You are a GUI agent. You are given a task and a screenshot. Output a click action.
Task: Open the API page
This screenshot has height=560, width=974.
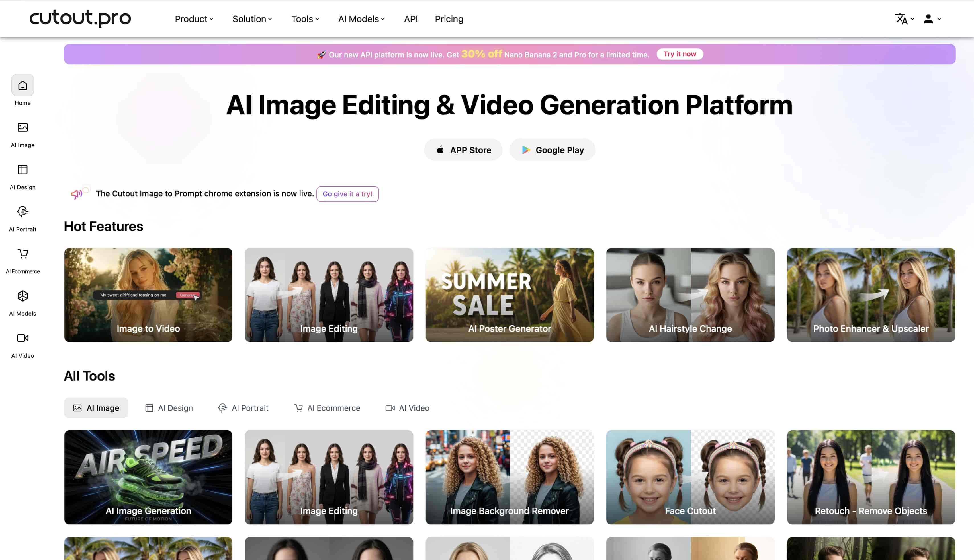[x=411, y=19]
